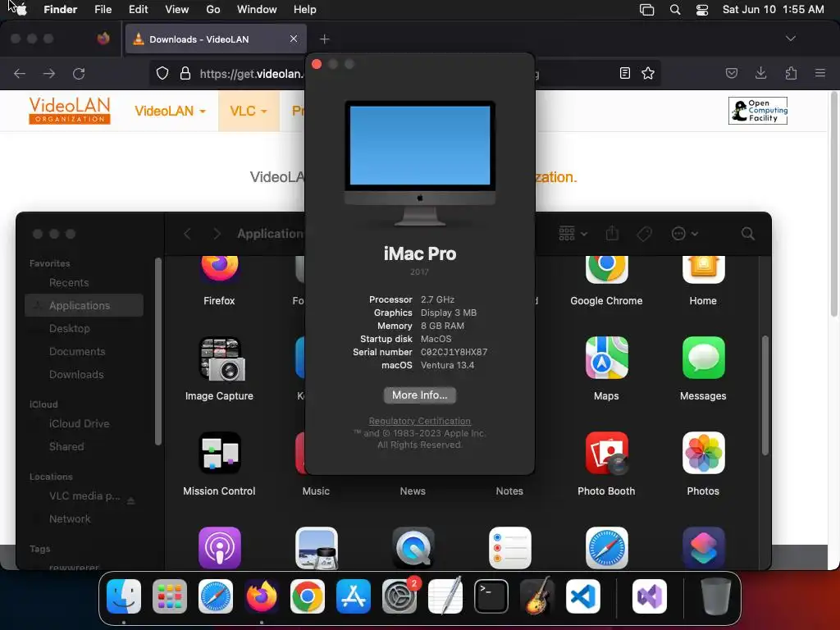Open Firefox extensions puzzle icon
840x630 pixels.
(x=791, y=73)
